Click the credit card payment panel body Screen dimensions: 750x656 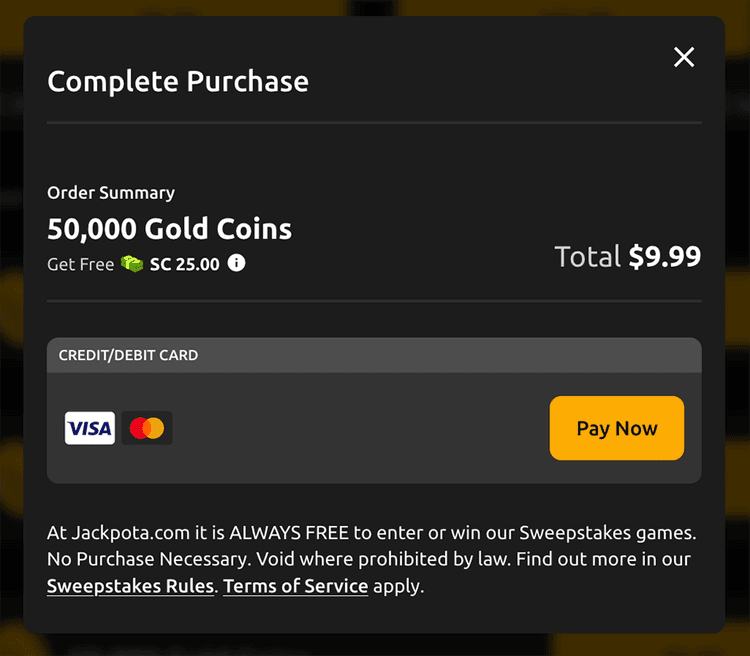click(374, 428)
